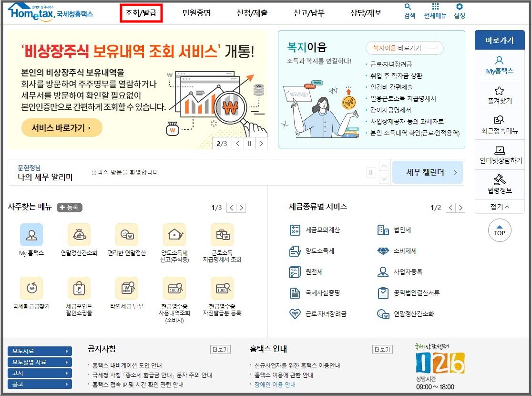Click the 양도소득세 신고(주식등) icon
This screenshot has height=396, width=532.
[174, 235]
